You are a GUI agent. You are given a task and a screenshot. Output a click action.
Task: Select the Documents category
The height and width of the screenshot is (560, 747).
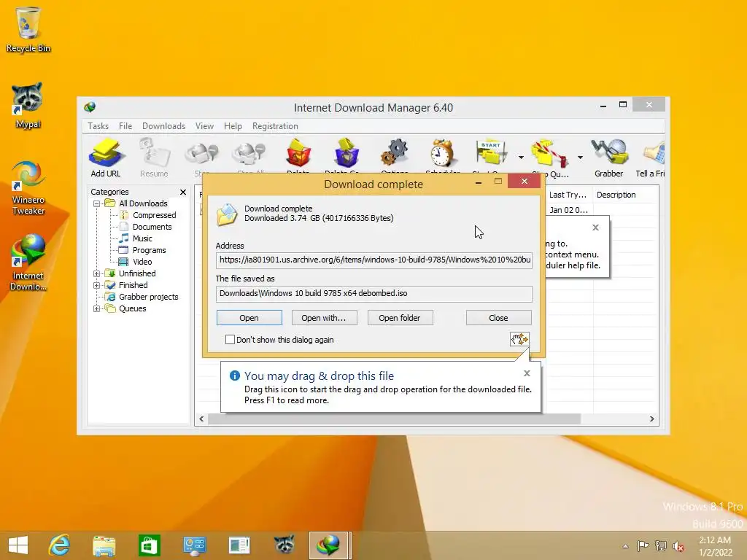(x=152, y=227)
